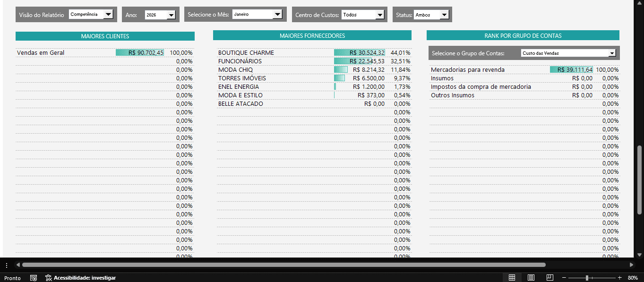Select the R$ 30.524,32 value

pyautogui.click(x=367, y=52)
